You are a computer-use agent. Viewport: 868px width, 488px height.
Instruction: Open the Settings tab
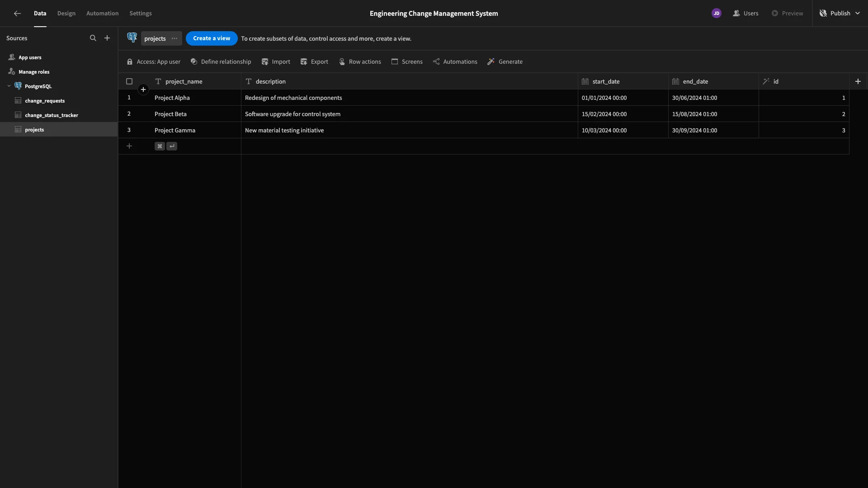point(141,14)
